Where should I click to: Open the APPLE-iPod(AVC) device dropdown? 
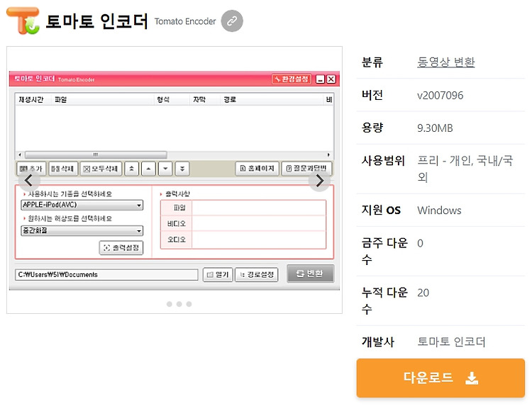point(82,205)
